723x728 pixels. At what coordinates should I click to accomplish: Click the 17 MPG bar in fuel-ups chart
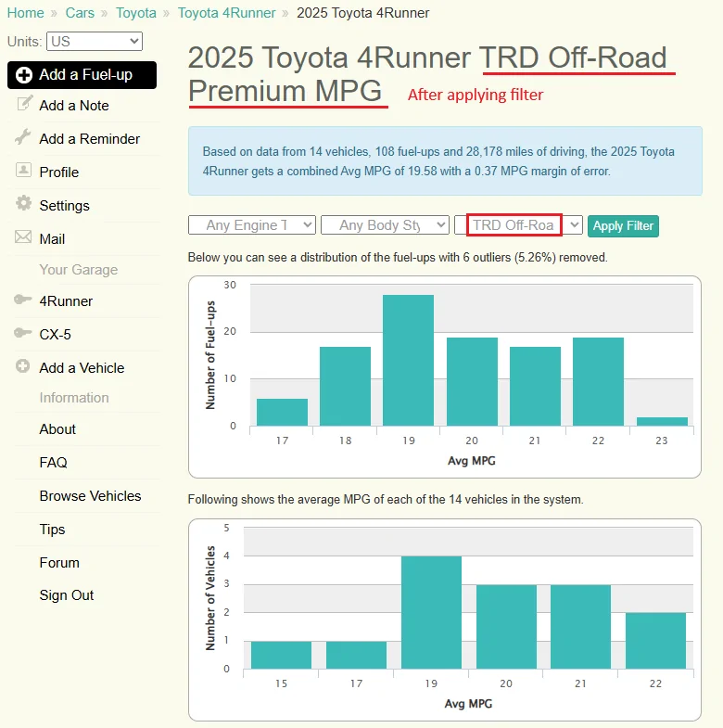[x=282, y=413]
